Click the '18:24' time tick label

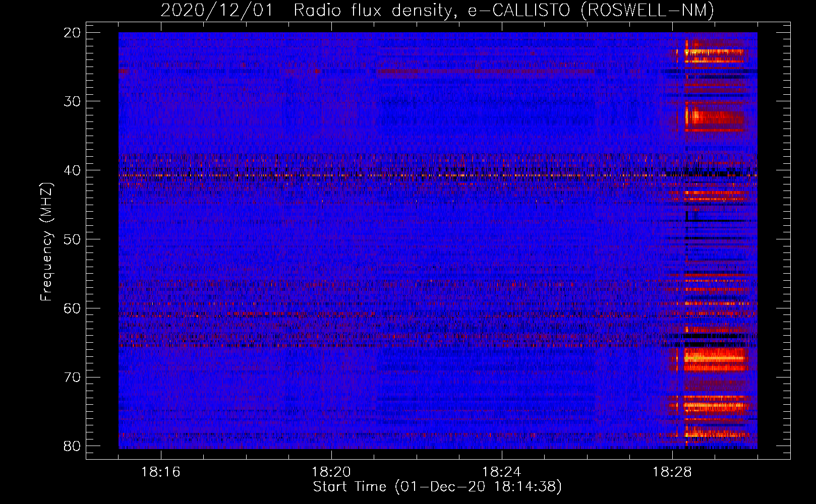coord(502,472)
